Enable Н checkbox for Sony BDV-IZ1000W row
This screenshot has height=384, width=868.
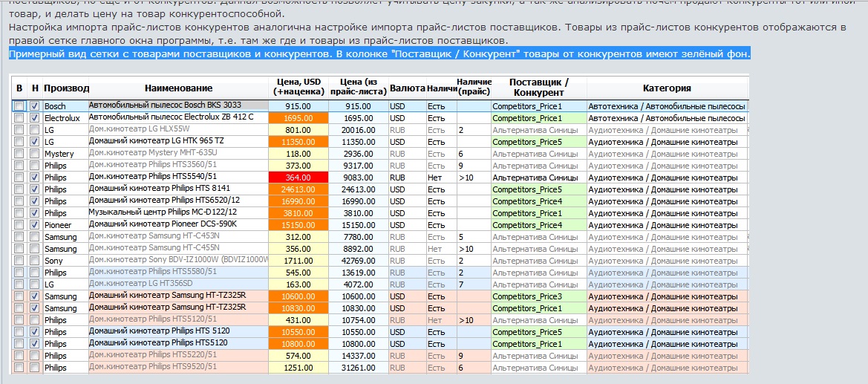tap(34, 261)
